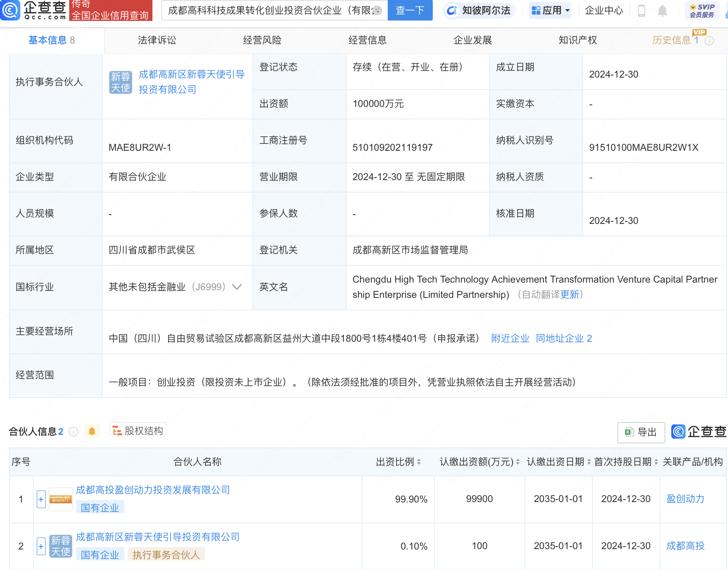
Task: Clear the search box with the x icon
Action: [377, 10]
